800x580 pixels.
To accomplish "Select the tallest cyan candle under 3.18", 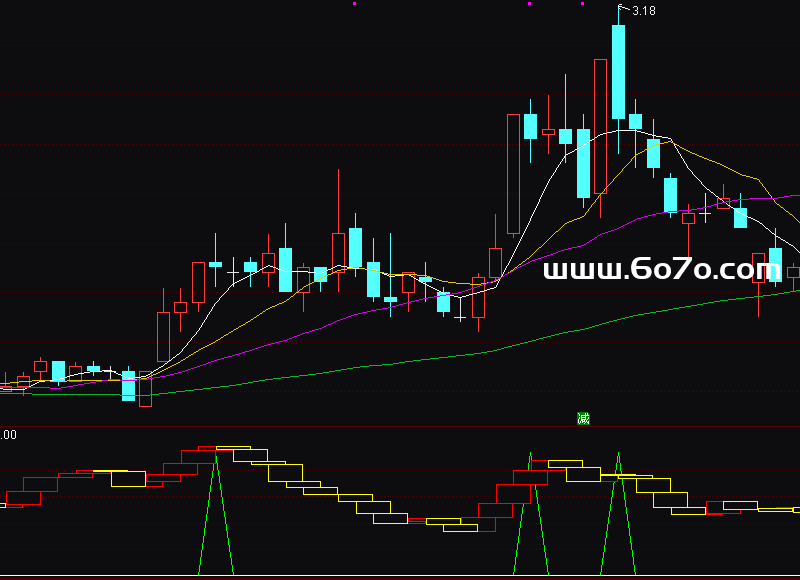I will pos(619,71).
